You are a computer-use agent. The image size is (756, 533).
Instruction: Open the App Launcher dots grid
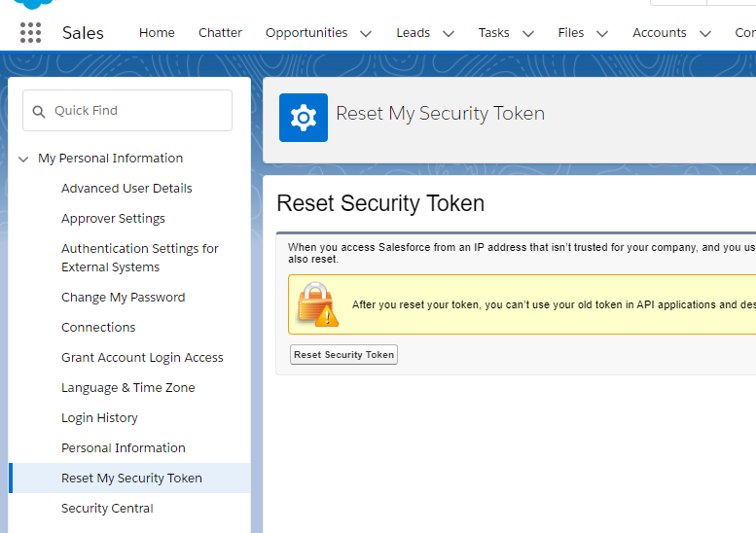(30, 33)
